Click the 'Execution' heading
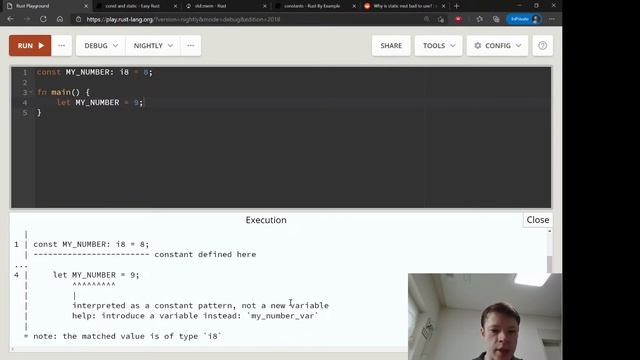The width and height of the screenshot is (640, 360). pos(266,220)
